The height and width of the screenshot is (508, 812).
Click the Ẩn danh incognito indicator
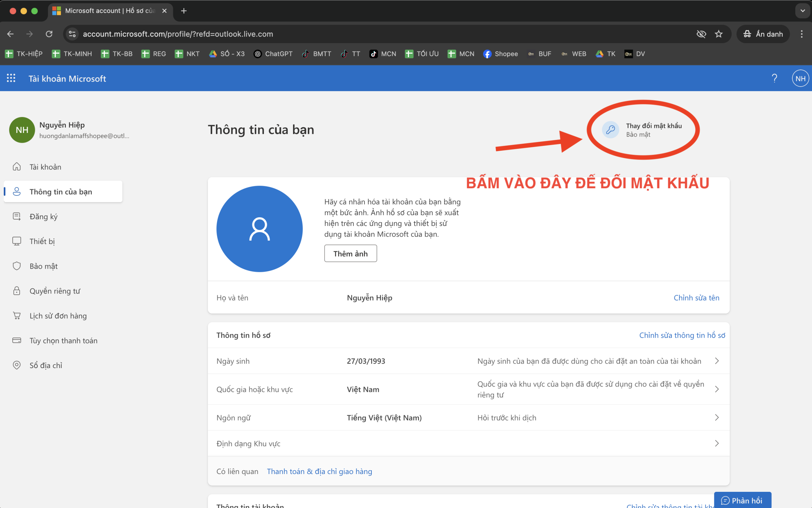coord(763,34)
